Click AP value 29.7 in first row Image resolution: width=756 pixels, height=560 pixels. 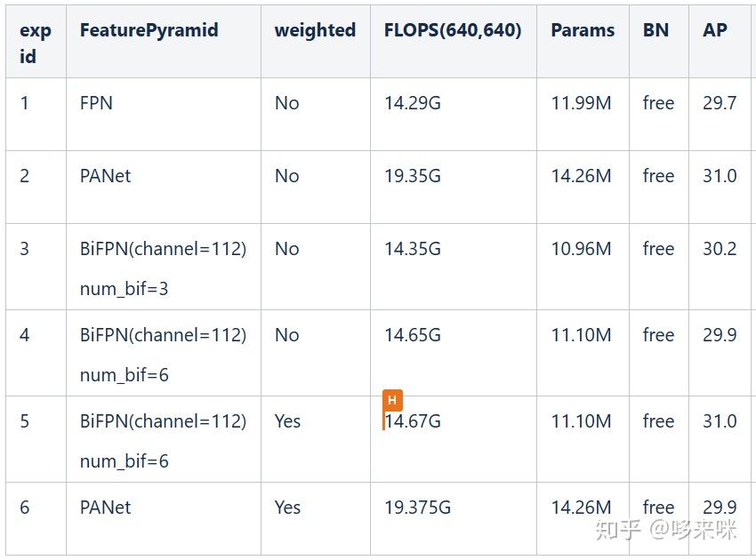click(x=720, y=103)
